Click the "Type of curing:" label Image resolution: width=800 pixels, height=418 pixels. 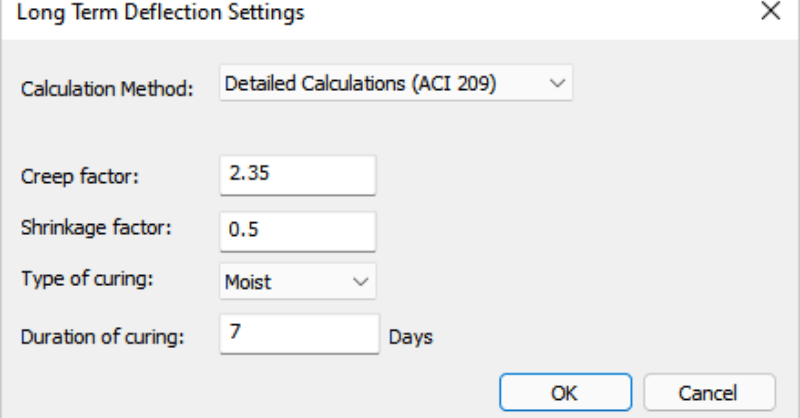[x=87, y=278]
